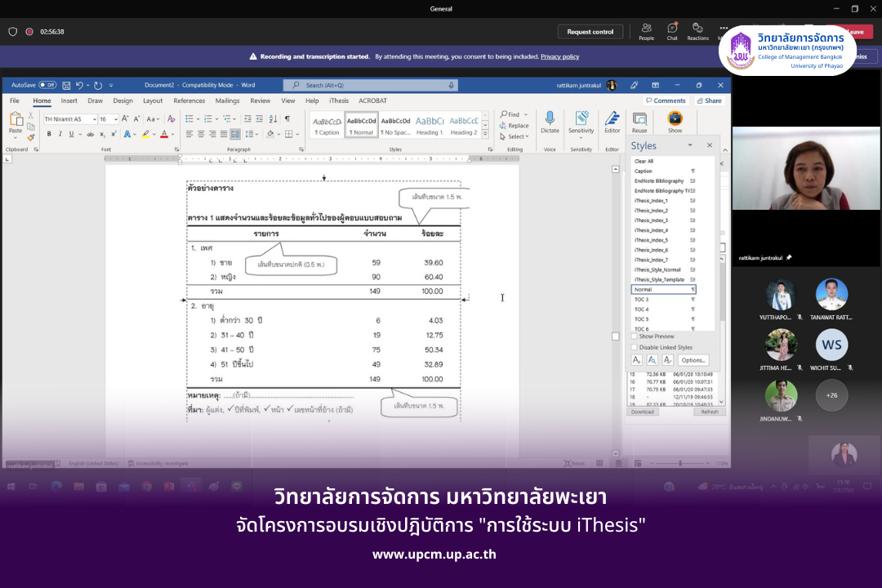Click the Copy icon under Cut
Viewport: 882px width, 588px height.
pyautogui.click(x=30, y=127)
